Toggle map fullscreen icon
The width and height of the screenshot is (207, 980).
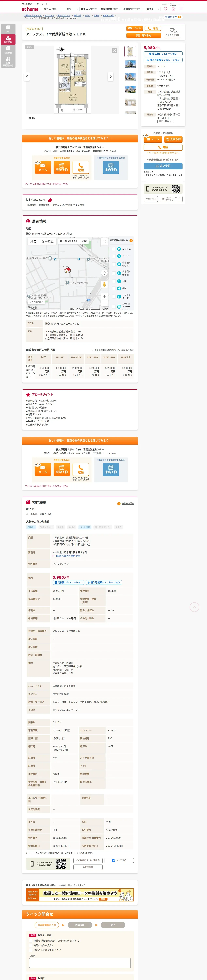pyautogui.click(x=104, y=242)
